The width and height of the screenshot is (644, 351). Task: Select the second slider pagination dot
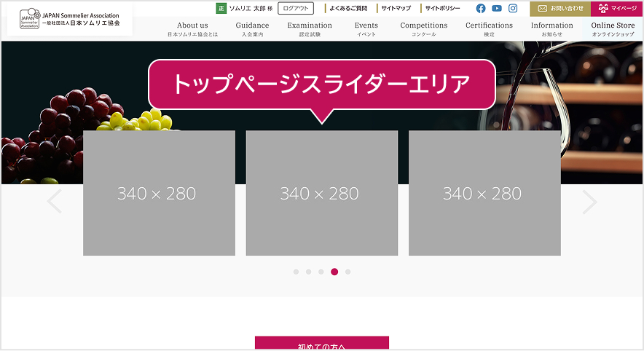309,272
